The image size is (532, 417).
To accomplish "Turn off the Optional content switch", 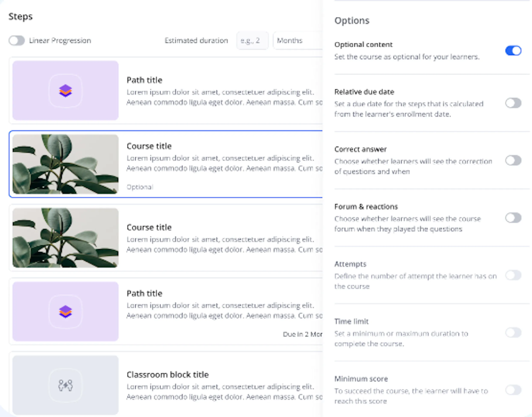I will point(513,51).
